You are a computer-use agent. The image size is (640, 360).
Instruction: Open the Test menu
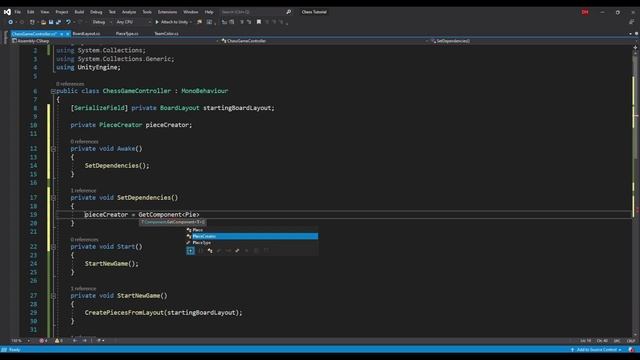[x=112, y=12]
